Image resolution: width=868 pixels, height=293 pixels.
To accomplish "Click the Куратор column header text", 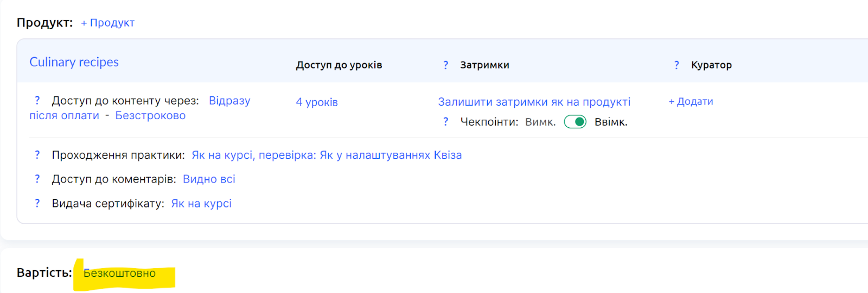I will (711, 65).
